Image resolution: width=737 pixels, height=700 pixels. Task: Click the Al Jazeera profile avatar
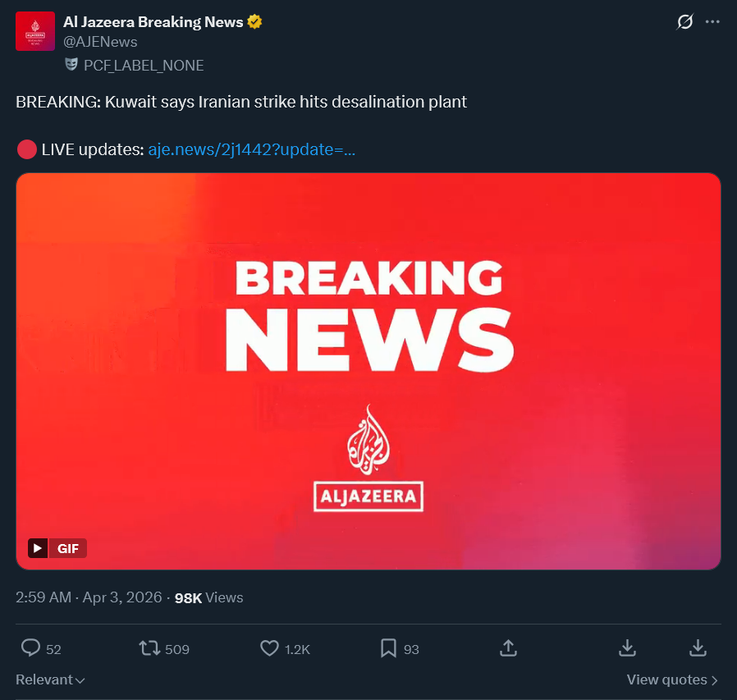[35, 31]
